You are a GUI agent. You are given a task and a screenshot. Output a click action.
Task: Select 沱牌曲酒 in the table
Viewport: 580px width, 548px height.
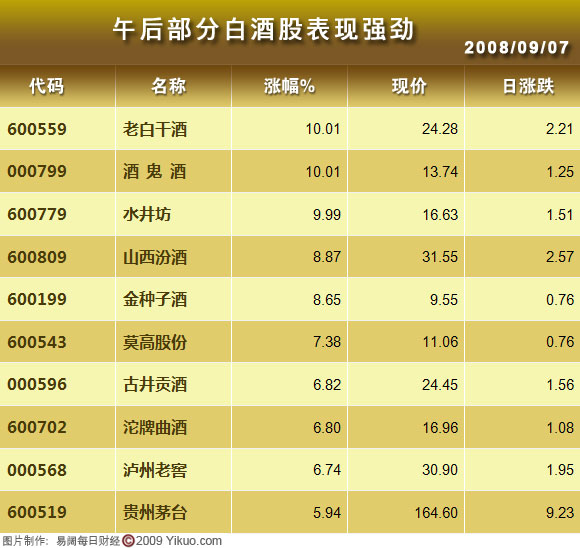(x=155, y=427)
